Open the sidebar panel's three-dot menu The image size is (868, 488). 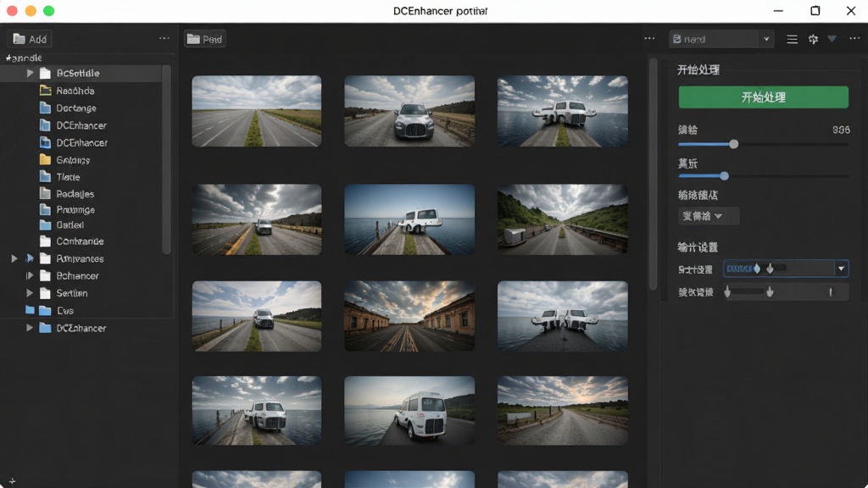point(164,38)
